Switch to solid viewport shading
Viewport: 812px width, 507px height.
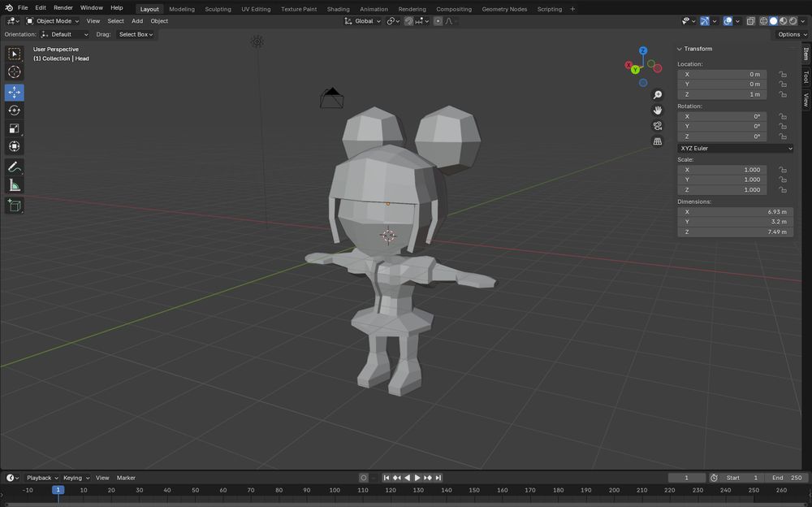click(773, 21)
